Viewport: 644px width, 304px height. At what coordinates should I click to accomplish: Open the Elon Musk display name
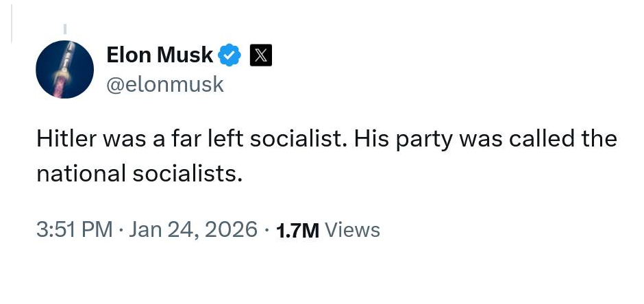click(160, 55)
